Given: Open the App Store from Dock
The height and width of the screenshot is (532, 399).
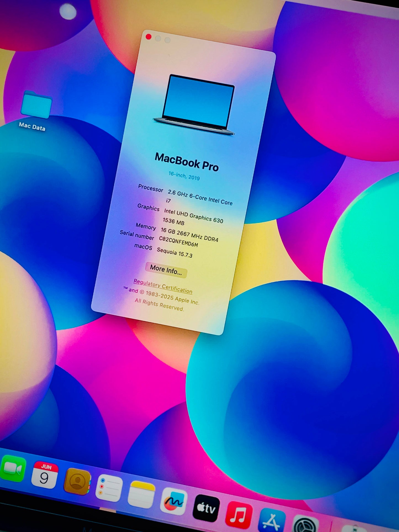Looking at the screenshot, I should [x=272, y=520].
